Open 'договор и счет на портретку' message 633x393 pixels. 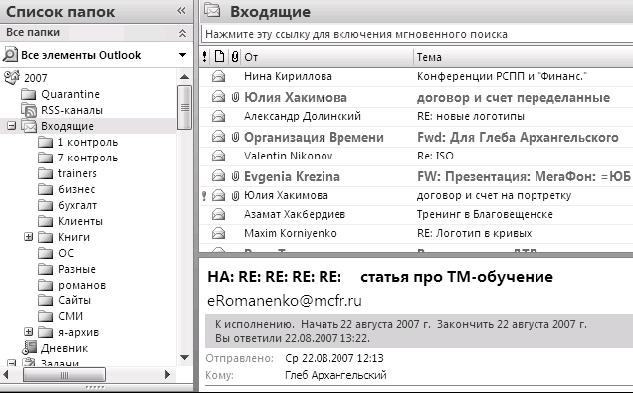tap(416, 195)
